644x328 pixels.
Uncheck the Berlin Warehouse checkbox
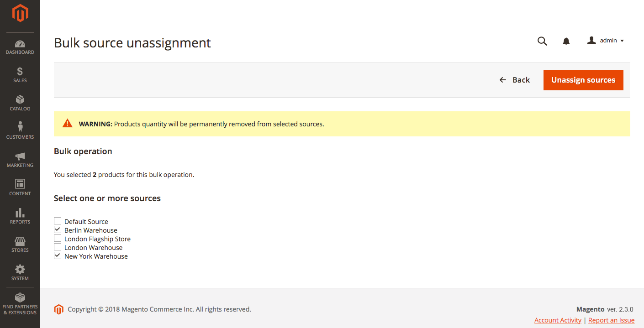(x=58, y=230)
